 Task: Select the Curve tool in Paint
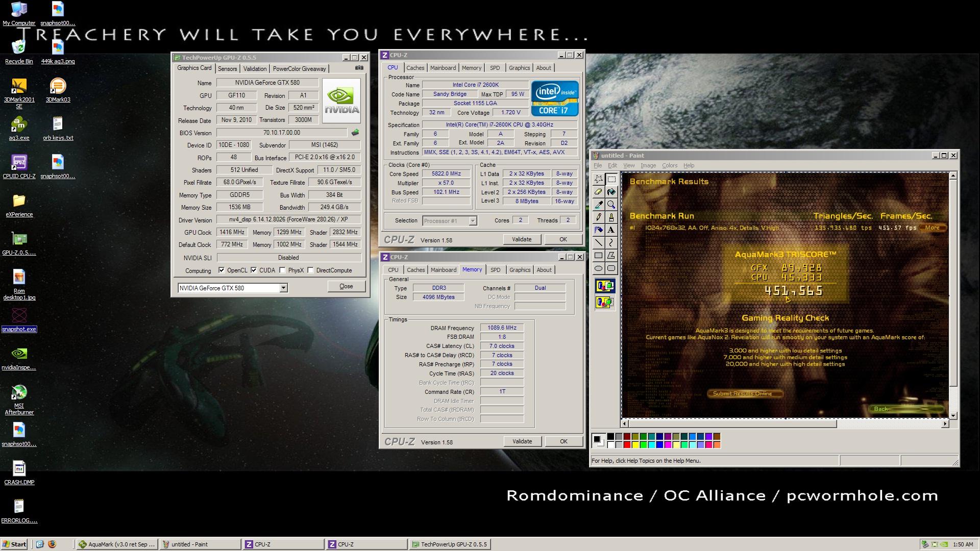[611, 243]
